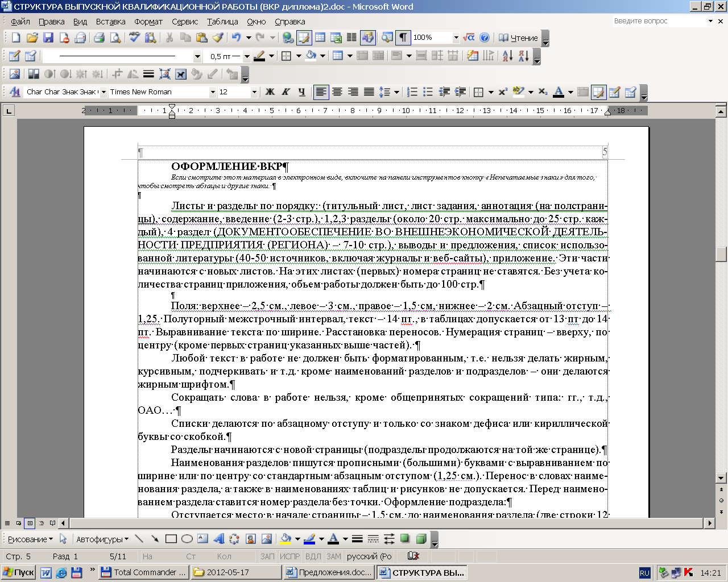Click the Print icon

(x=99, y=38)
